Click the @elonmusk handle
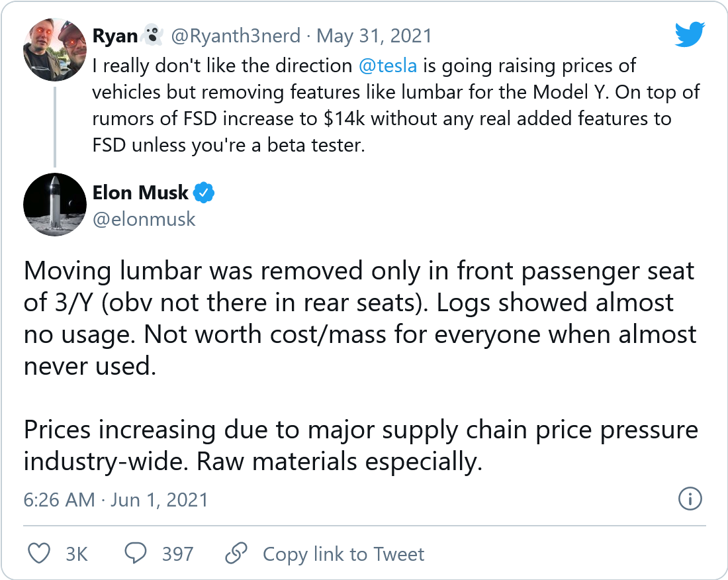 pyautogui.click(x=144, y=218)
